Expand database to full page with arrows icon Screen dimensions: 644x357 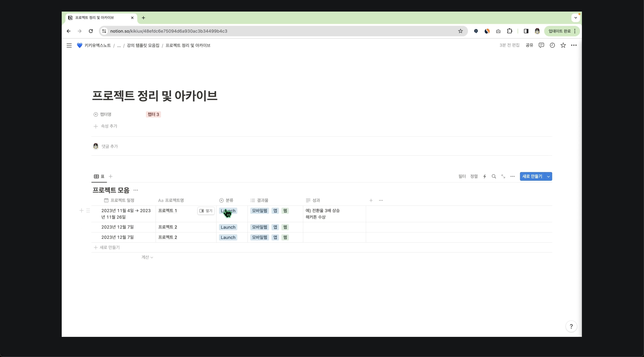point(503,176)
